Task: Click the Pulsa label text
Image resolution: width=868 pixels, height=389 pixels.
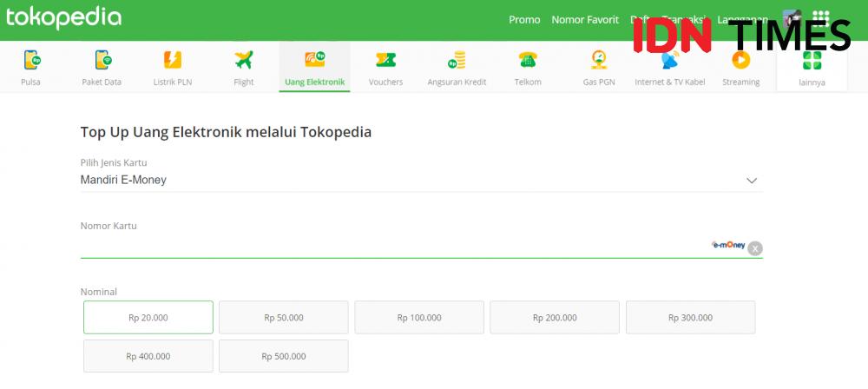Action: pyautogui.click(x=30, y=82)
